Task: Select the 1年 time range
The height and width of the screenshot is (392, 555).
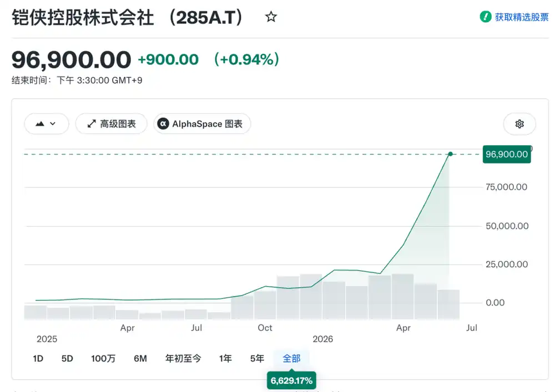Action: 225,358
